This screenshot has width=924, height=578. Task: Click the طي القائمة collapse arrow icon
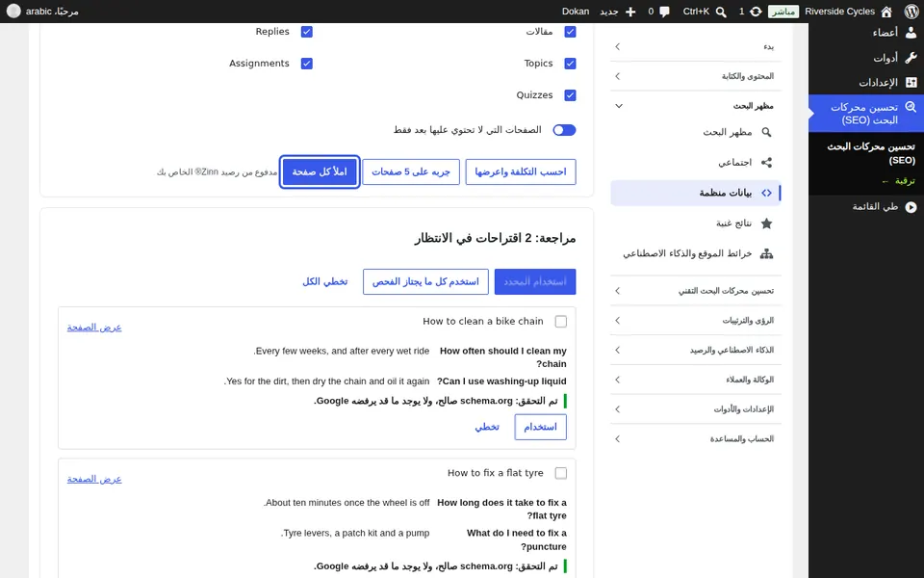pos(911,207)
